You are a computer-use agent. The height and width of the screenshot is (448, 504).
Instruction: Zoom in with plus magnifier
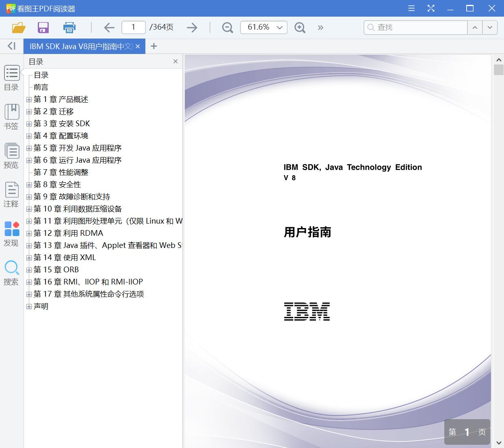point(300,28)
